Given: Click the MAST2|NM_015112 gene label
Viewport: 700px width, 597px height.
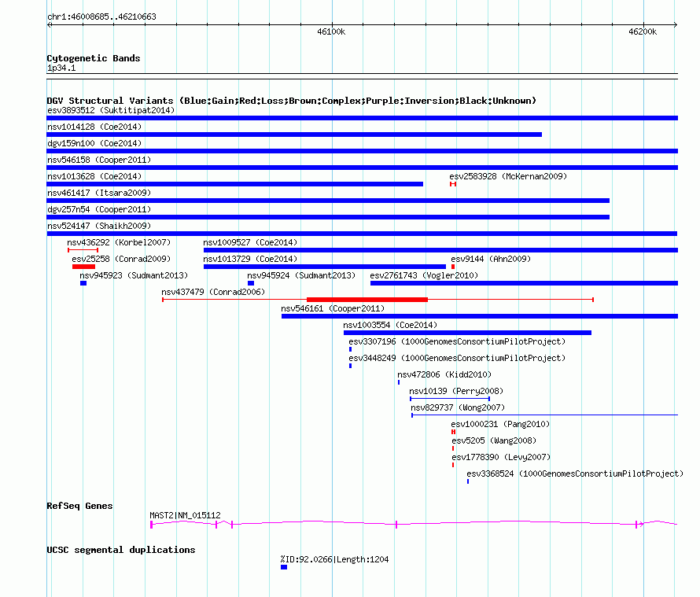Looking at the screenshot, I should click(185, 515).
